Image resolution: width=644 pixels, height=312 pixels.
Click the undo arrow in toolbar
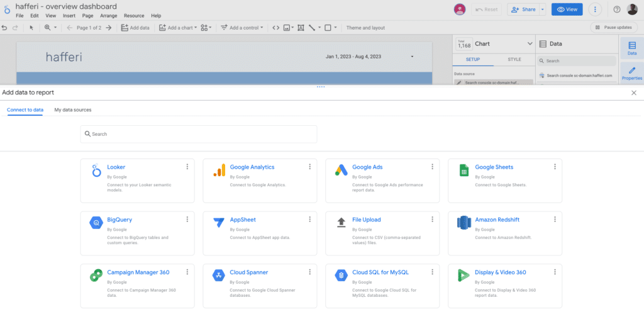click(x=4, y=28)
